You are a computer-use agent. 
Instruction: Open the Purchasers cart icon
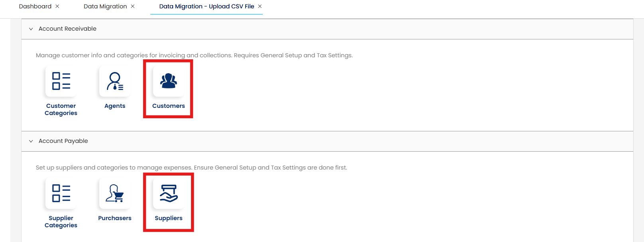115,193
